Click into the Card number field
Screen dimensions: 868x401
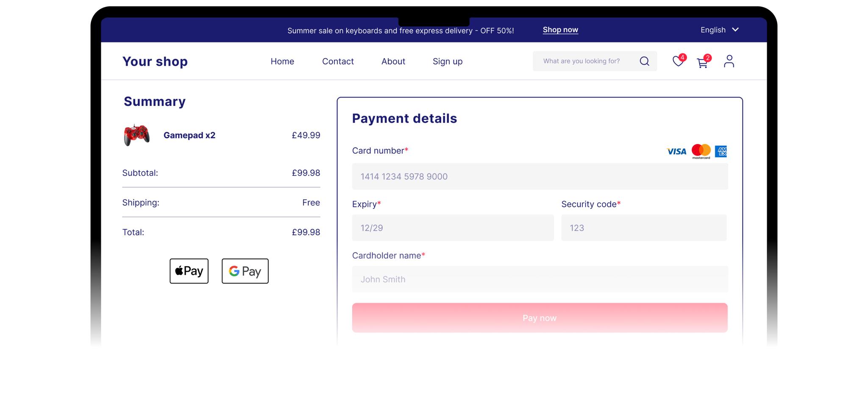pos(540,176)
